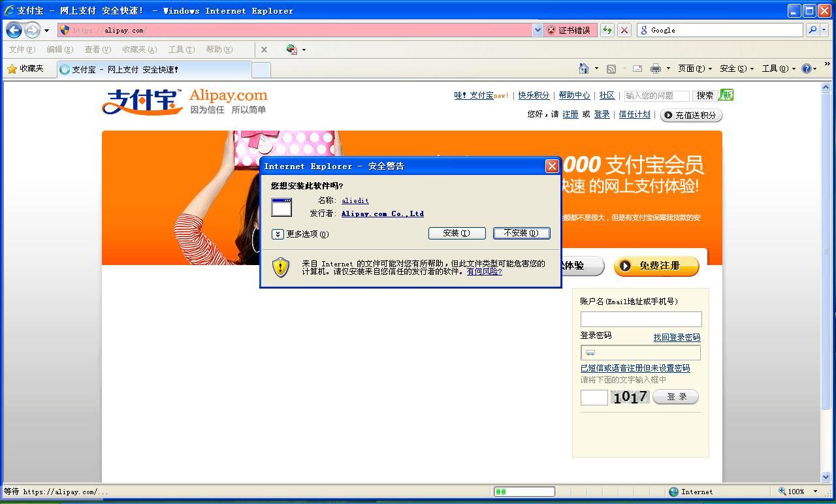Click the red Stop loading icon

pyautogui.click(x=624, y=30)
